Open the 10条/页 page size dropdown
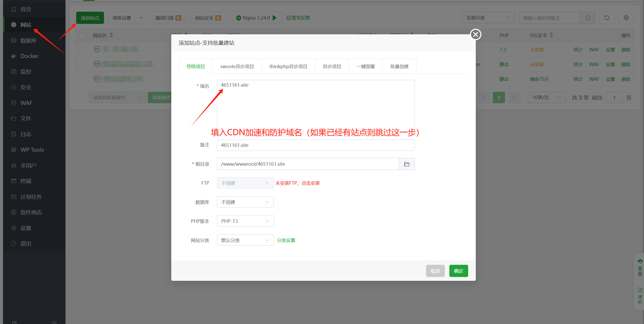Image resolution: width=644 pixels, height=324 pixels. tap(547, 97)
